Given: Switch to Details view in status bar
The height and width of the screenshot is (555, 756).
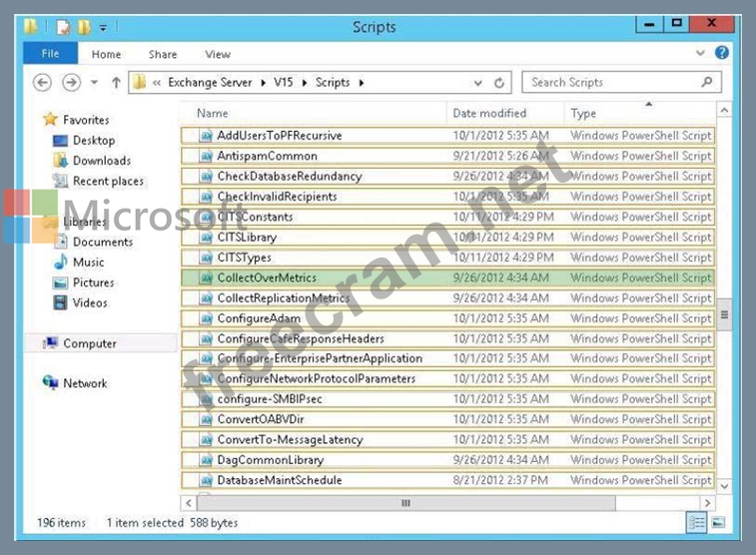Looking at the screenshot, I should pyautogui.click(x=696, y=522).
